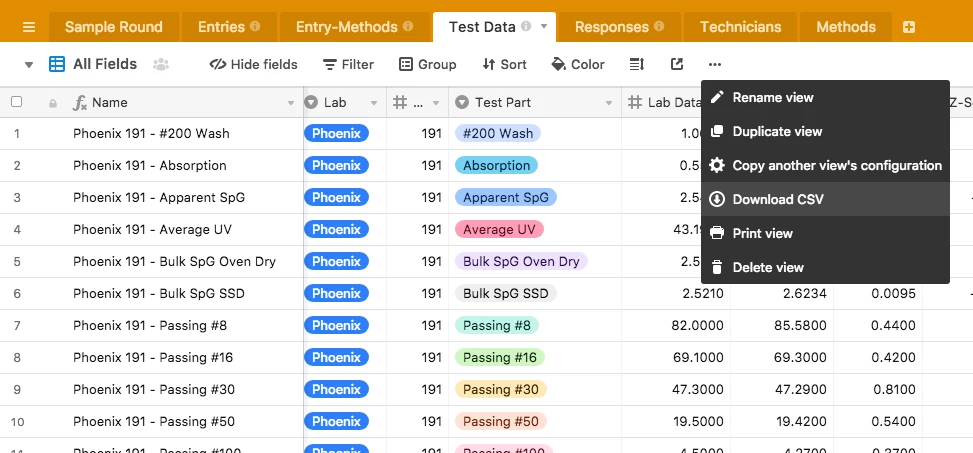Click the lock icon in the header row
The height and width of the screenshot is (453, 973).
coord(53,103)
